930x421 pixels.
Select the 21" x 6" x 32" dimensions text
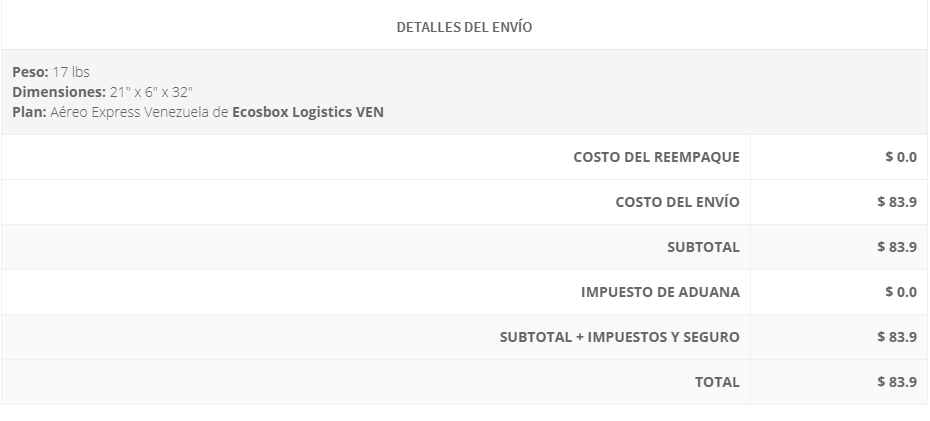coord(151,92)
